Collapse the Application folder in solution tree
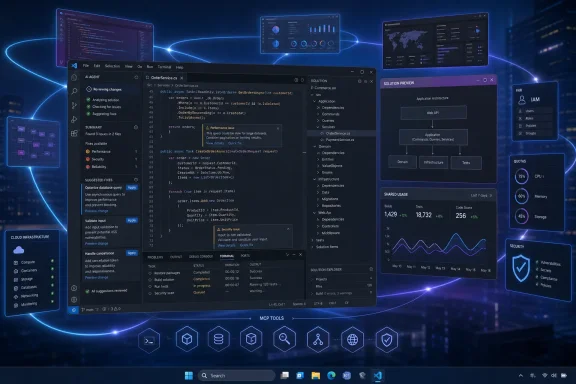The image size is (576, 384). pos(314,101)
